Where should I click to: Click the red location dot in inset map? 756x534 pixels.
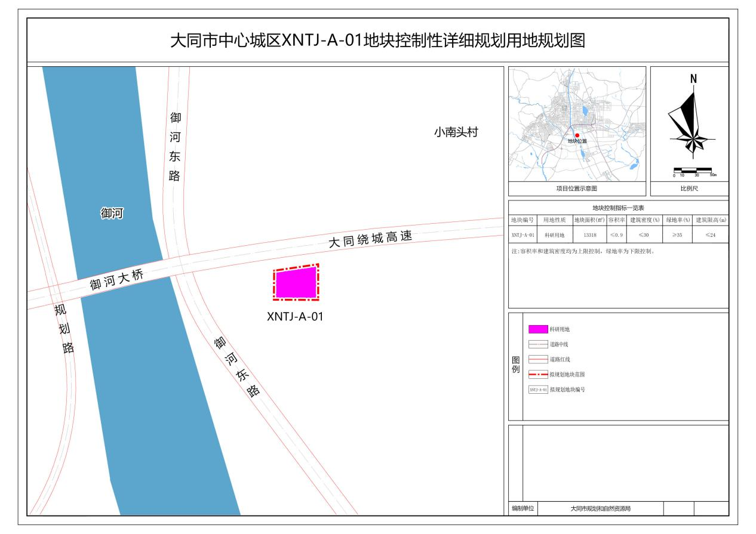click(577, 135)
